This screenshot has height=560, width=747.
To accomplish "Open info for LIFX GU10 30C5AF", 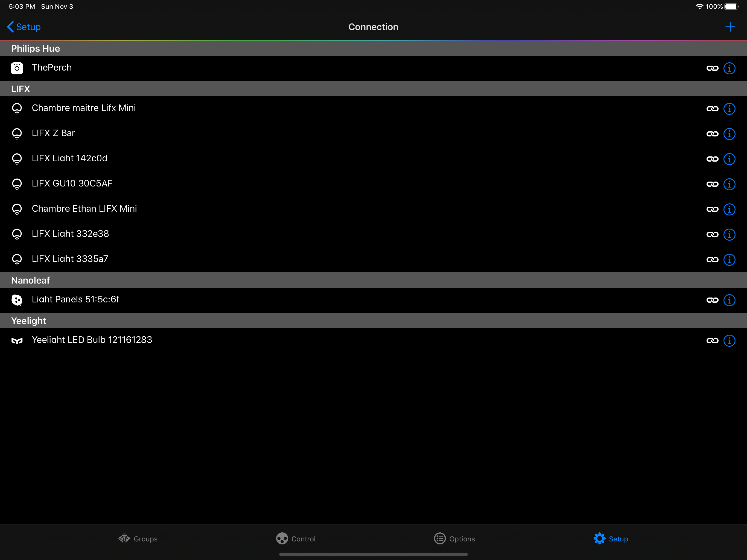I will coord(730,184).
